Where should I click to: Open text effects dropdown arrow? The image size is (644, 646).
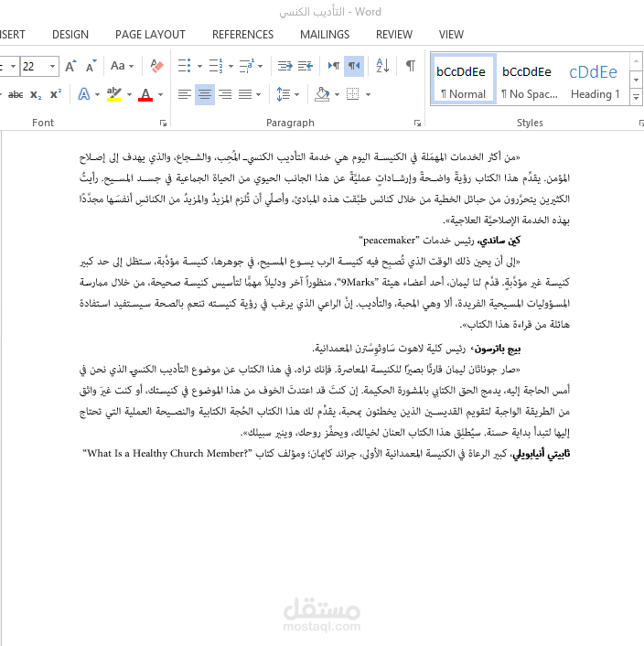(x=97, y=95)
